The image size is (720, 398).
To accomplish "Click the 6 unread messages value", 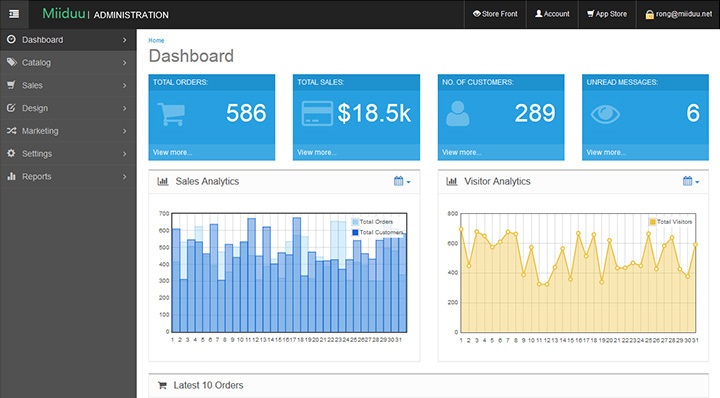I will coord(693,113).
